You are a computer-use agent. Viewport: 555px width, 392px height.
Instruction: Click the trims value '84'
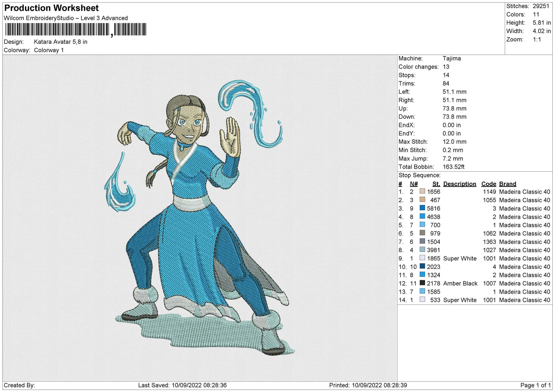[x=446, y=83]
